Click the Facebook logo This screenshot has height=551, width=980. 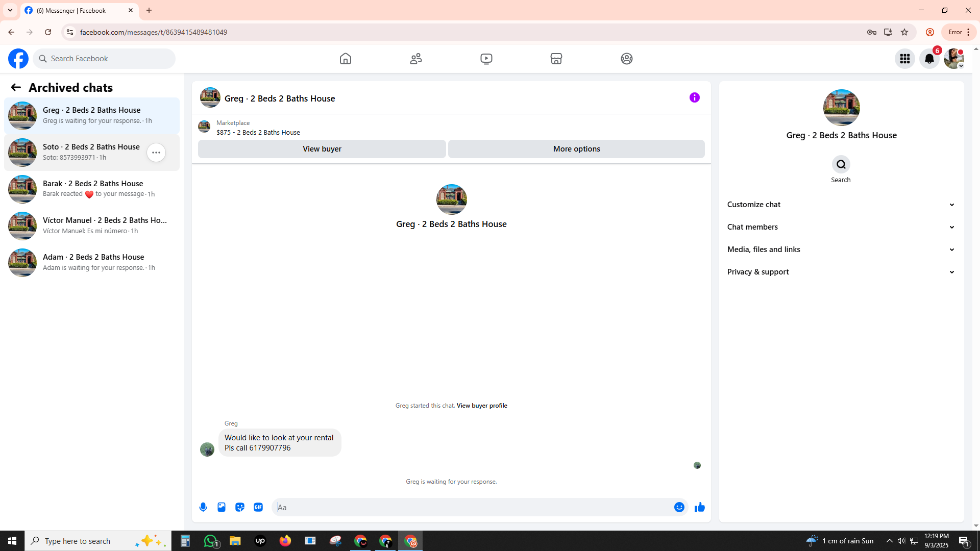[18, 59]
